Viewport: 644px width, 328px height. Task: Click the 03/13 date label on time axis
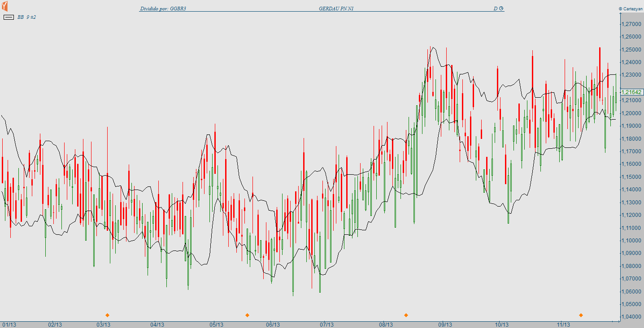104,324
